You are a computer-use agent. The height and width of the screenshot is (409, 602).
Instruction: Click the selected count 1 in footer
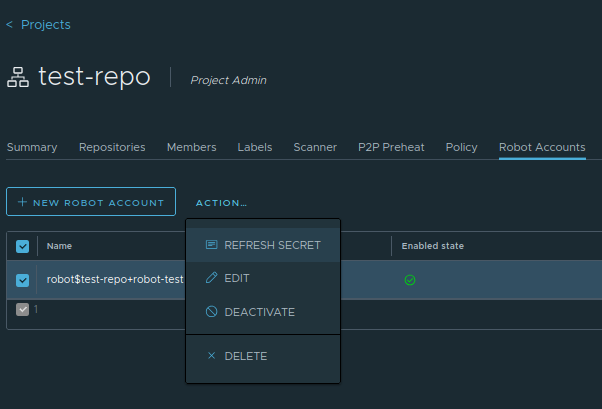click(x=36, y=309)
